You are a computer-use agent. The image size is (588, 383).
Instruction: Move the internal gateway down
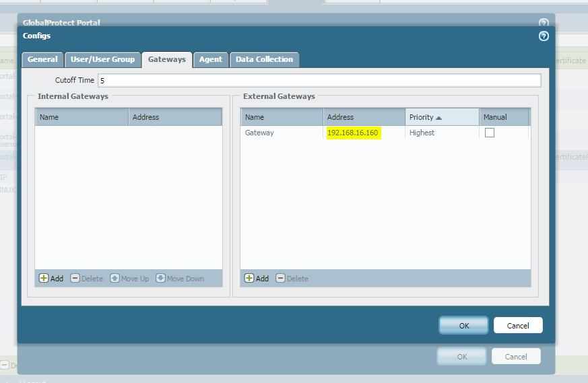180,279
